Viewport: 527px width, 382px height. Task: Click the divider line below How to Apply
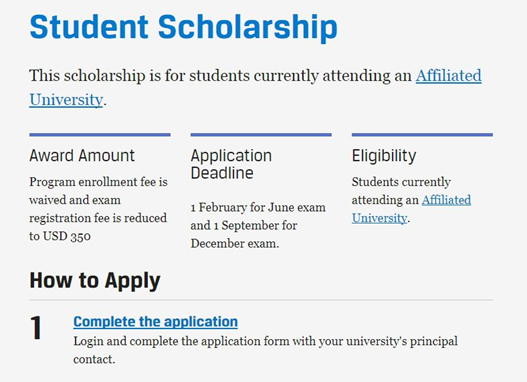[261, 300]
